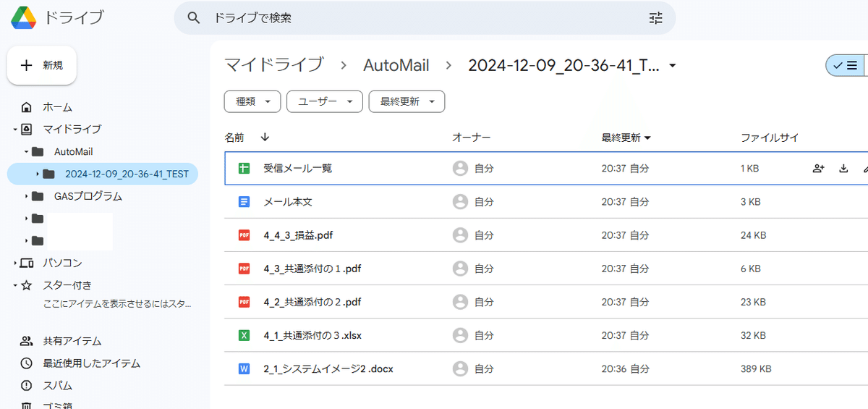
Task: Click the Google Drive logo icon
Action: 24,17
